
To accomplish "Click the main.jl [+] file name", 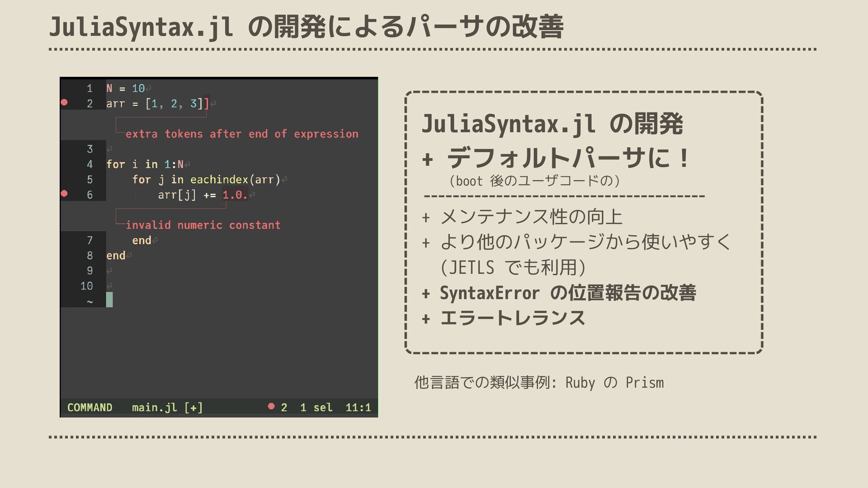I will (167, 408).
